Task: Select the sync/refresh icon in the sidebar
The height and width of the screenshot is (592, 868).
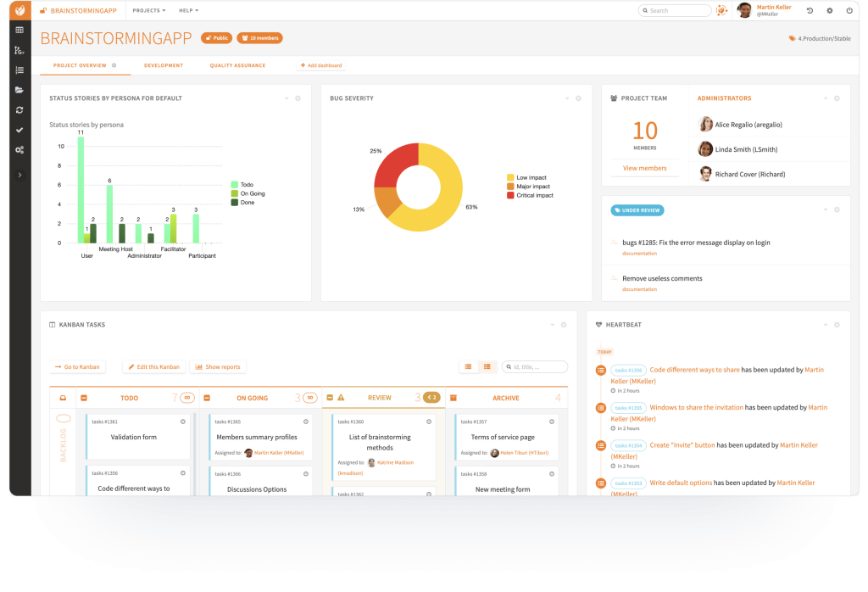Action: click(19, 110)
